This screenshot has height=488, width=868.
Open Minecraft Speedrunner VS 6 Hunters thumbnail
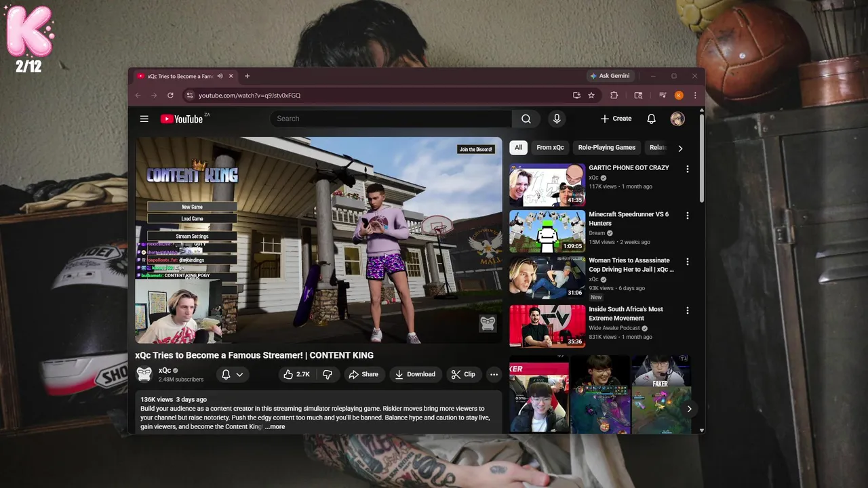click(547, 231)
